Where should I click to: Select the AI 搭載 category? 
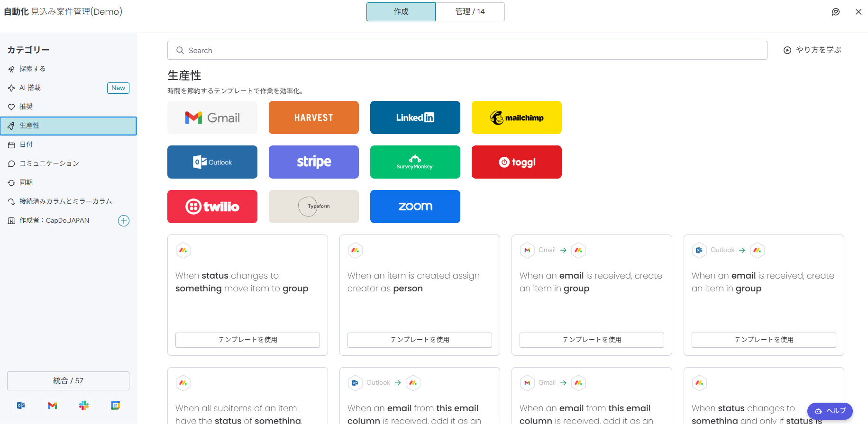click(30, 88)
